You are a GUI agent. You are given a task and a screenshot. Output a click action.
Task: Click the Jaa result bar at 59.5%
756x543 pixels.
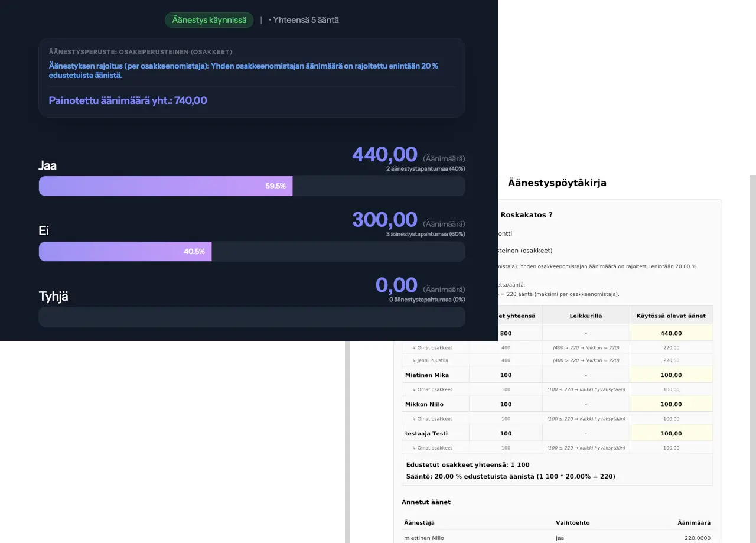point(165,186)
